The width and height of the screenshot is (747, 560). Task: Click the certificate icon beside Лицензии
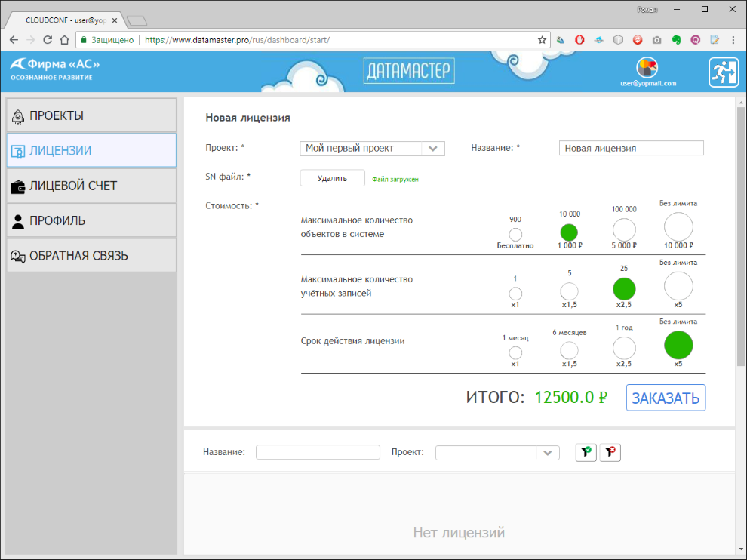pos(18,152)
